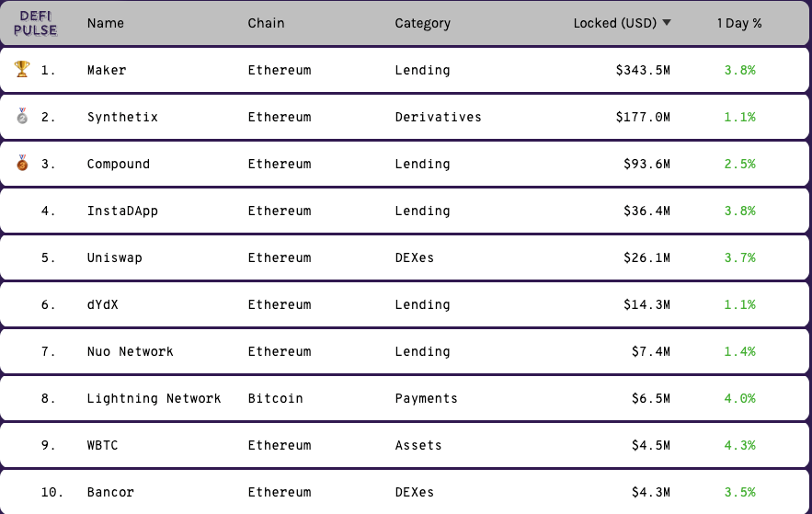Screen dimensions: 812x514
Task: Open the Maker project link
Action: click(x=107, y=70)
